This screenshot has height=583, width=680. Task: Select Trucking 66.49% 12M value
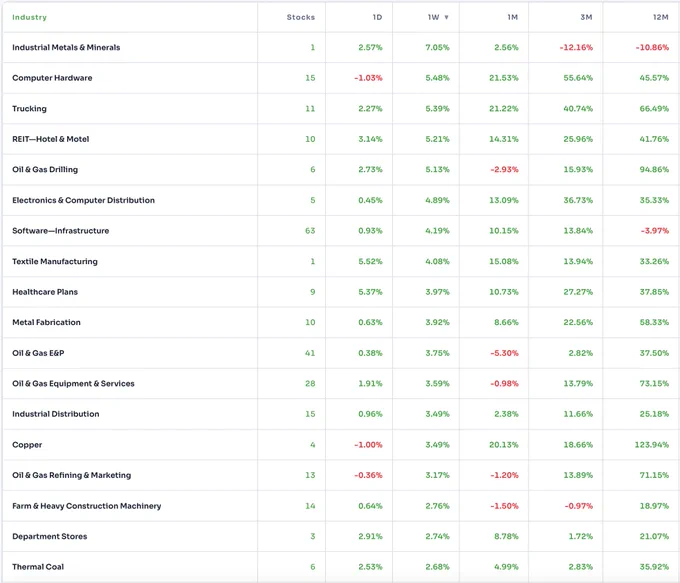(x=654, y=108)
